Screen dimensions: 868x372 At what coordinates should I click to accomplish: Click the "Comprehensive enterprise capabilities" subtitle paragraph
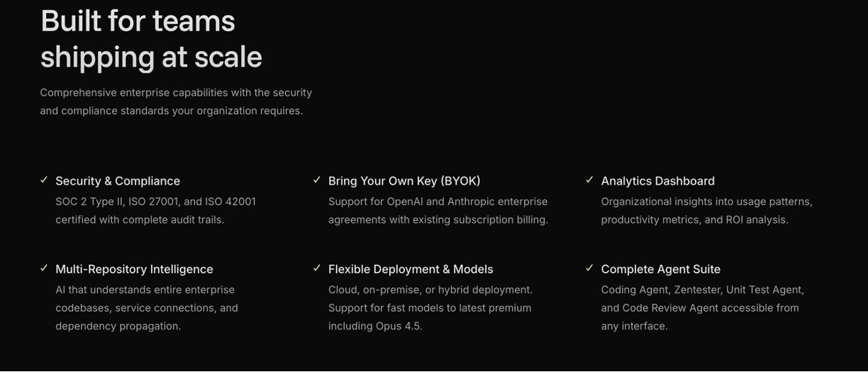(176, 102)
